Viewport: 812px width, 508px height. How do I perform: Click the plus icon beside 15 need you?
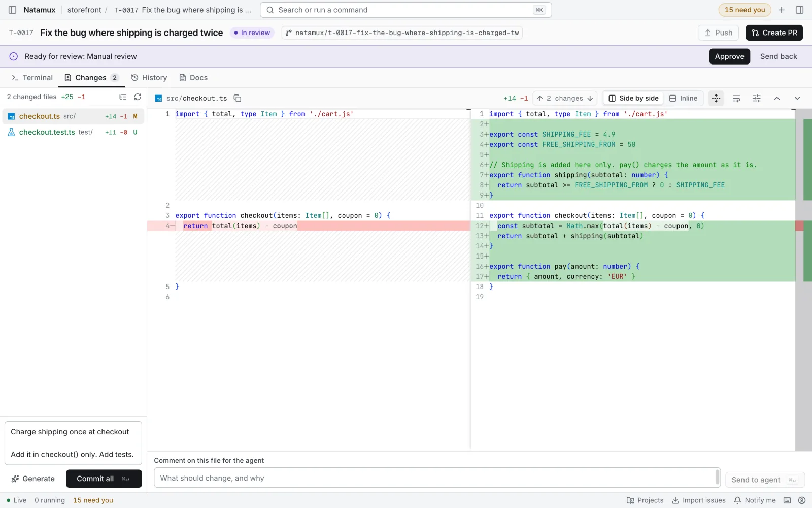coord(782,10)
